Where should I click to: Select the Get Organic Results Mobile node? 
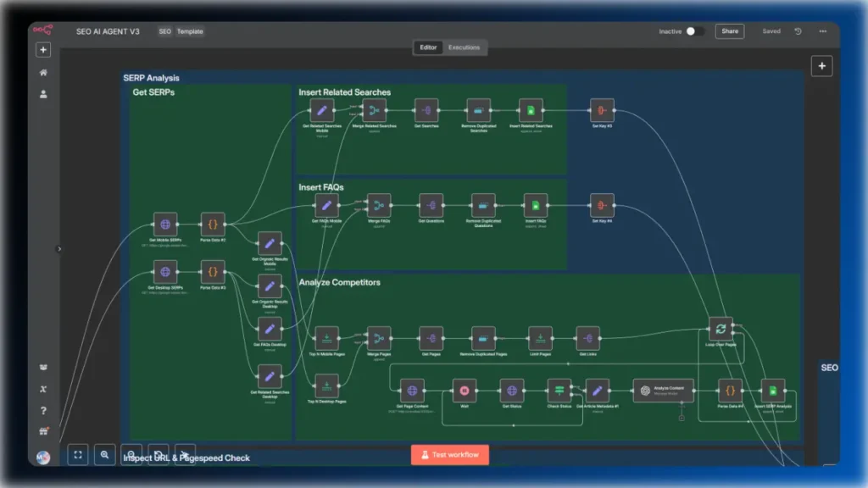click(270, 243)
